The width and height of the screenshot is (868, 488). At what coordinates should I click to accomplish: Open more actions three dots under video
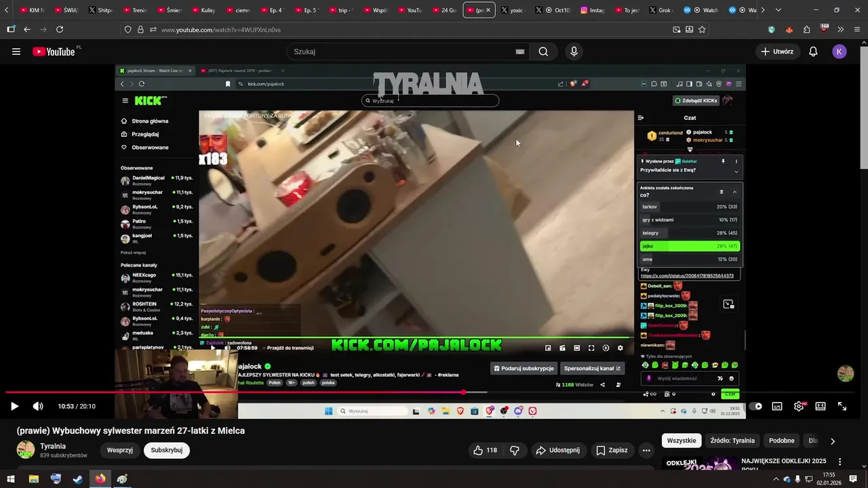[646, 450]
